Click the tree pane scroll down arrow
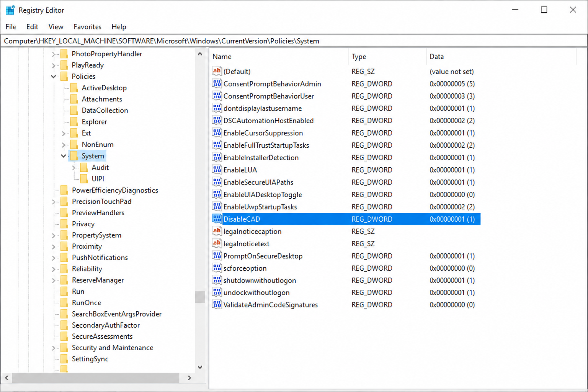 click(x=200, y=367)
